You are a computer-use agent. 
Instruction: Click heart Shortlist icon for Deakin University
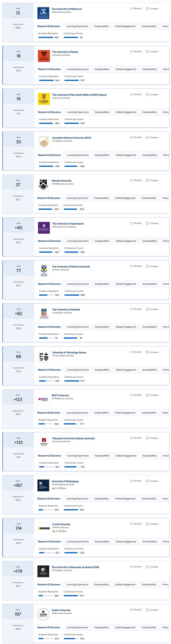(x=131, y=610)
